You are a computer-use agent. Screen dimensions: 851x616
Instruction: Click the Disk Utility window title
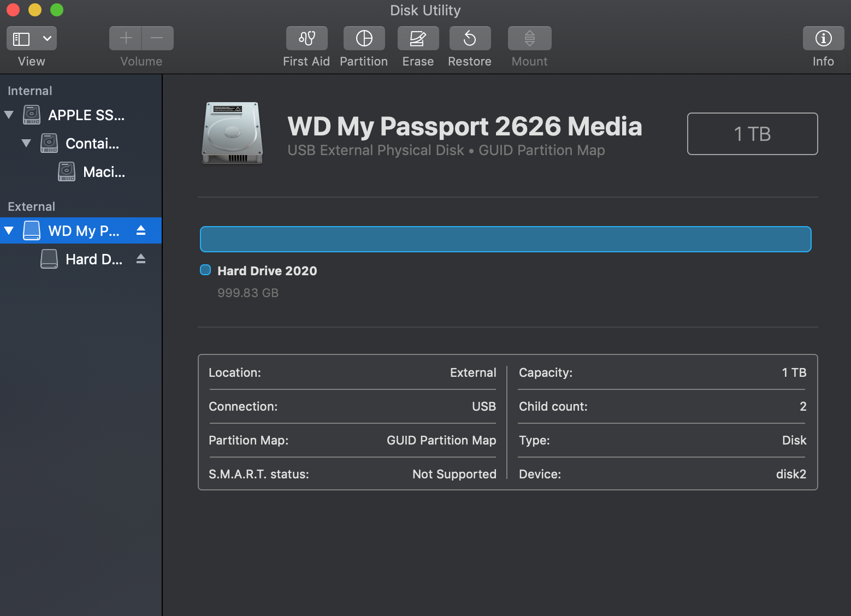[x=425, y=10]
